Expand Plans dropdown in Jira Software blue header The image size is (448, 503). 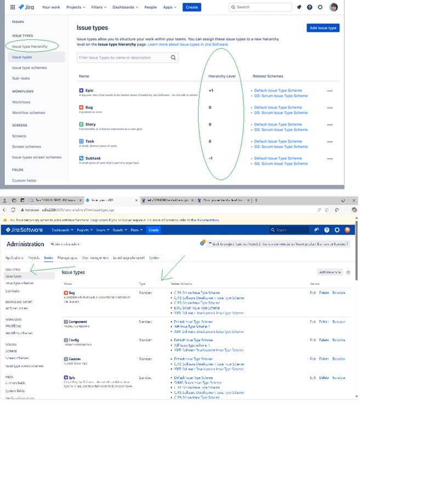(x=137, y=230)
